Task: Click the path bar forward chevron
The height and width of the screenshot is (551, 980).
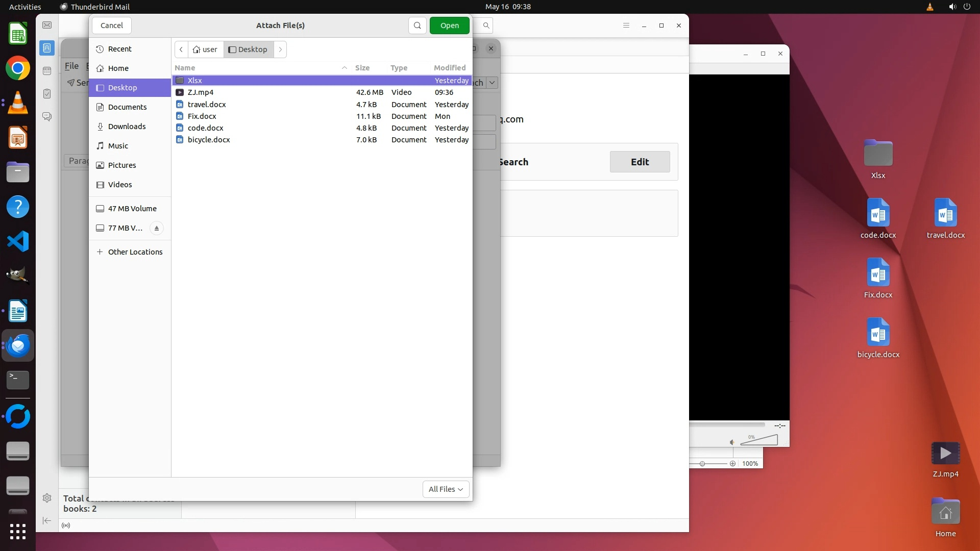Action: (280, 49)
